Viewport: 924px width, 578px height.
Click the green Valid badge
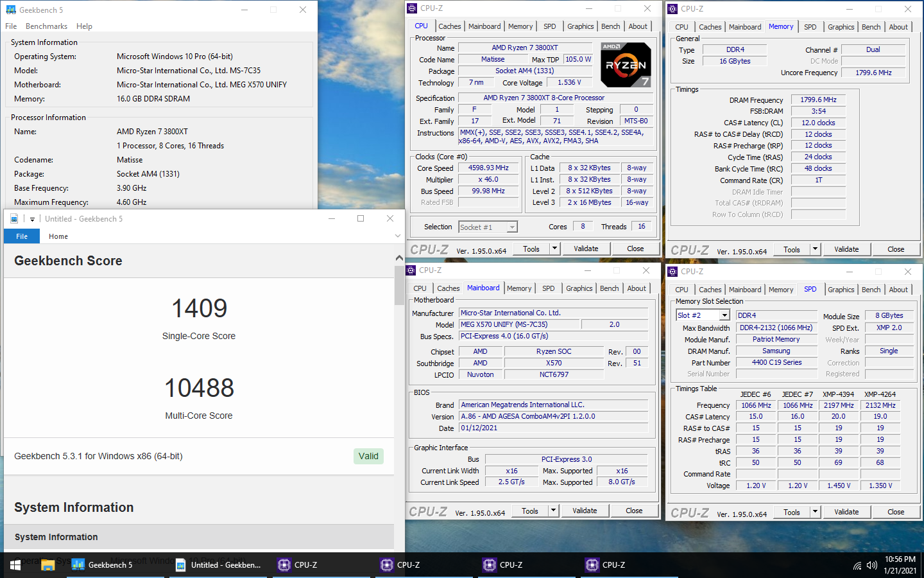tap(368, 456)
